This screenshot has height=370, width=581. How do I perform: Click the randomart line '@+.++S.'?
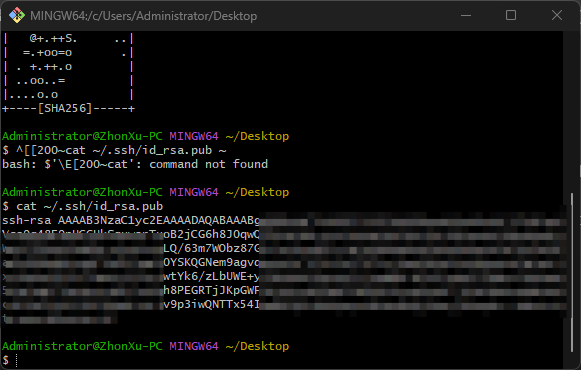coord(53,39)
